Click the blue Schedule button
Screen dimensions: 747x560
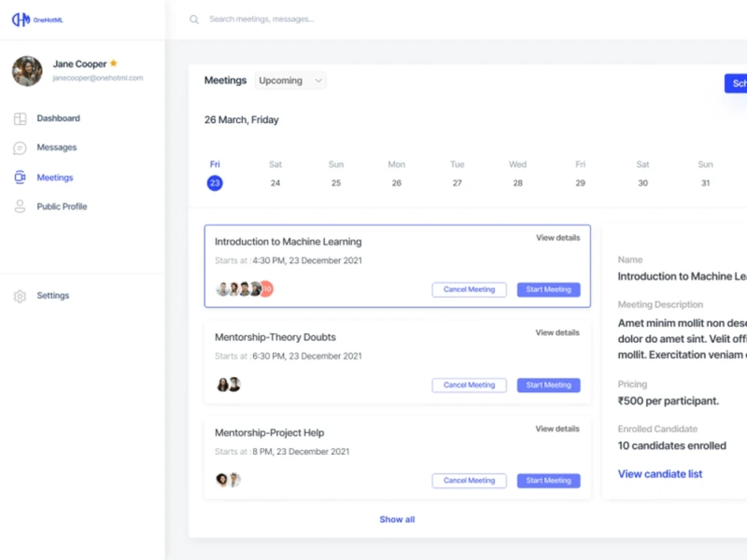coord(736,84)
